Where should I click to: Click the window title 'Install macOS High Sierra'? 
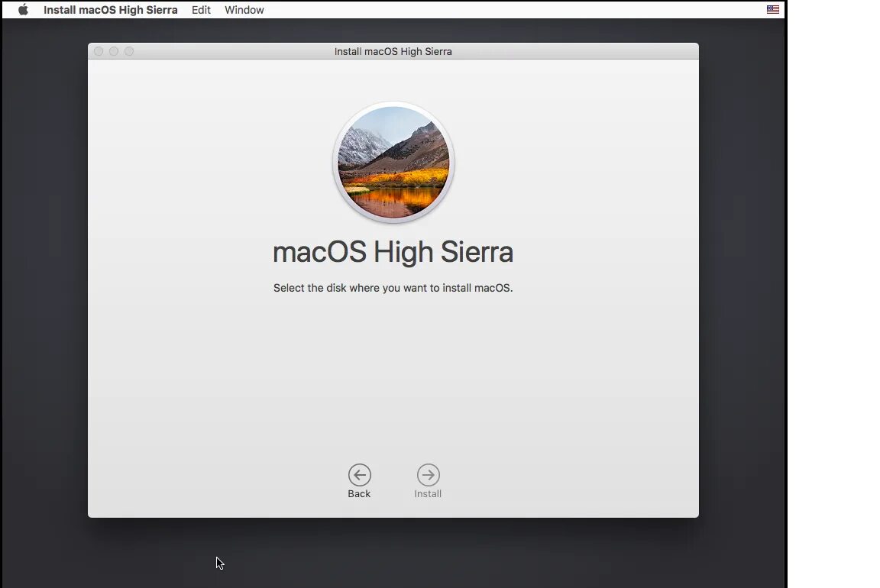(x=393, y=52)
